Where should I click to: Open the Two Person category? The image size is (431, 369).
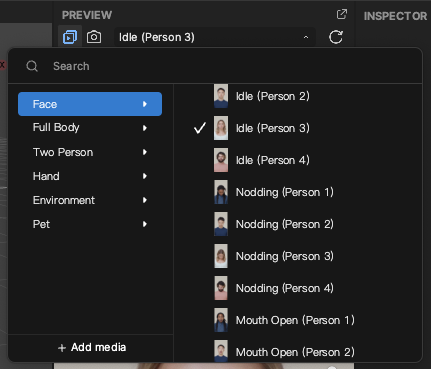click(x=90, y=152)
